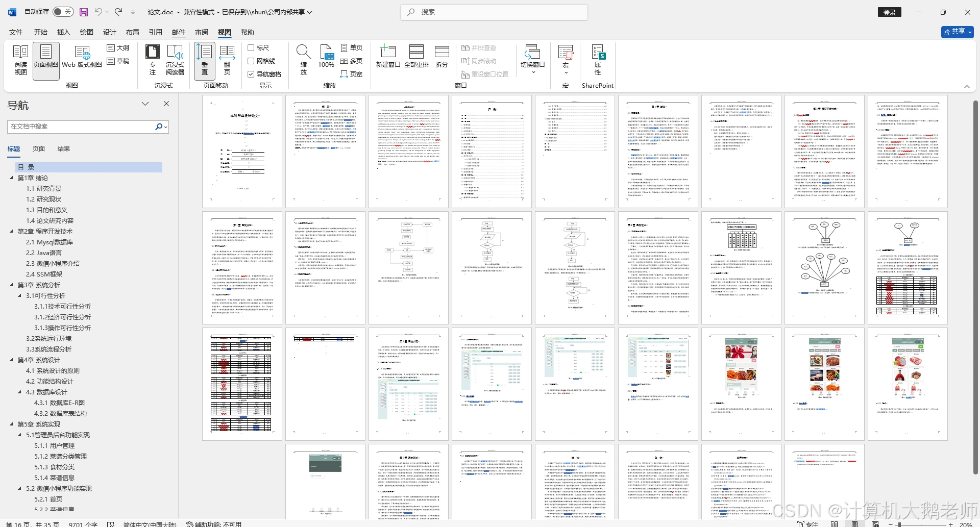This screenshot has height=527, width=980.
Task: Click 辅助功能: 不可用 in status bar
Action: [214, 524]
